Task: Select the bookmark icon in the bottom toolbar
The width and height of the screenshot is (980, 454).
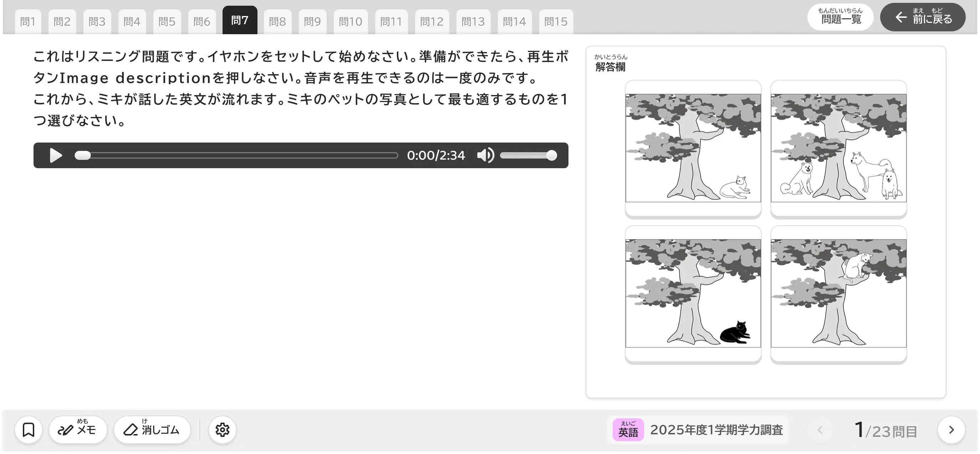Action: point(29,429)
